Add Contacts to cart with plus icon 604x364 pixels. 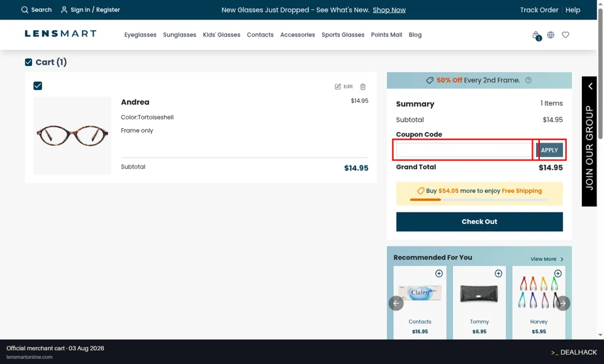(x=439, y=273)
